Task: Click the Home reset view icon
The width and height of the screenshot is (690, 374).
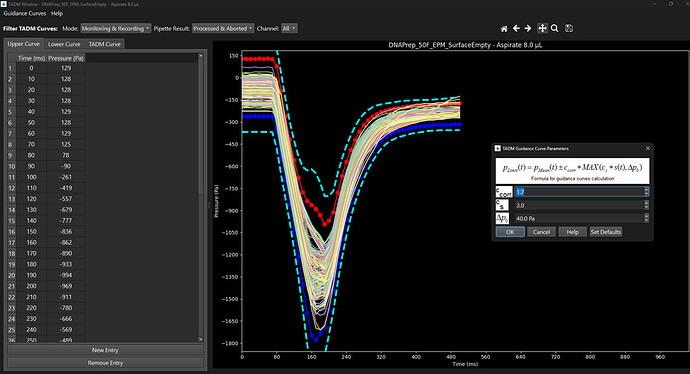Action: tap(504, 29)
